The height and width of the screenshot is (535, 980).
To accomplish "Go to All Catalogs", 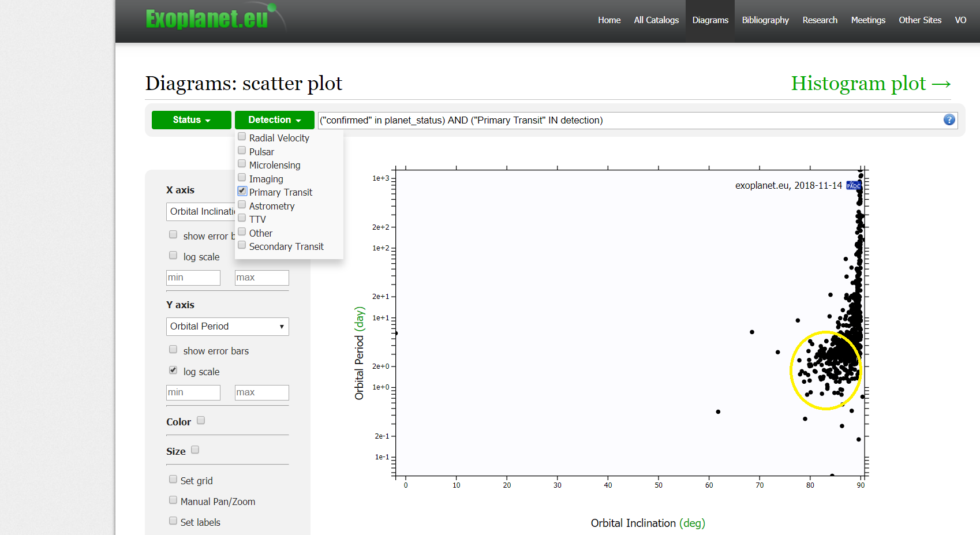I will tap(656, 20).
